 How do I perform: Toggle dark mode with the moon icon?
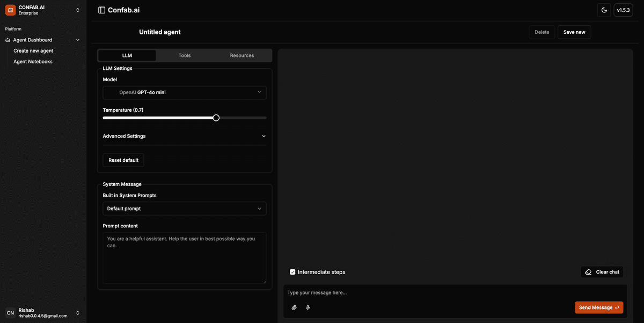pos(604,10)
